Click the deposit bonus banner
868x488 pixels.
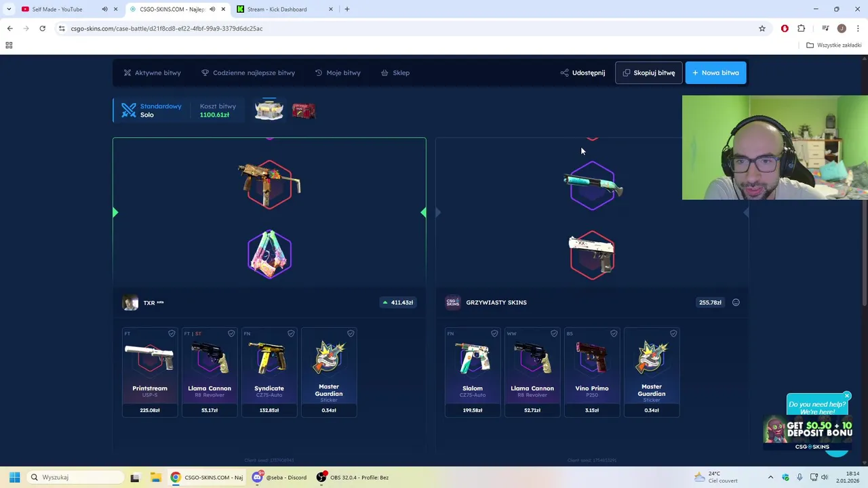coord(808,432)
